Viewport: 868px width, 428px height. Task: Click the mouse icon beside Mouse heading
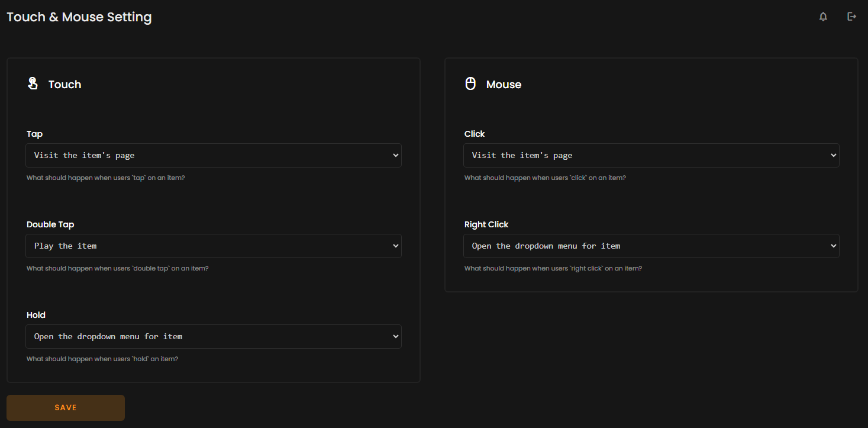[x=470, y=83]
